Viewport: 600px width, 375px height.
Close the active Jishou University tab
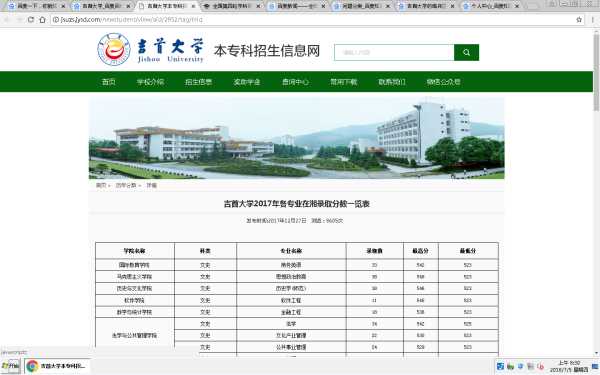tap(193, 6)
